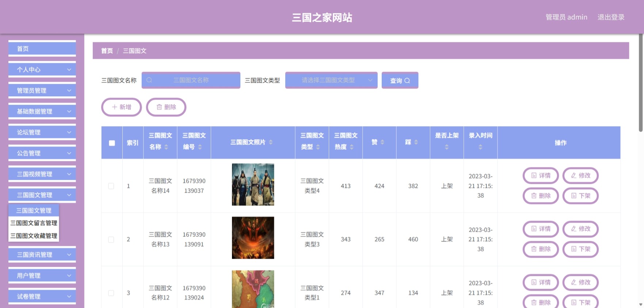Click the 新增 button

(121, 107)
